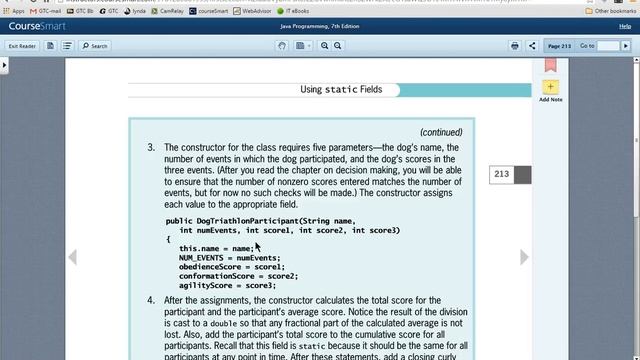This screenshot has height=360, width=640.
Task: Add a note with yellow plus
Action: pos(550,87)
